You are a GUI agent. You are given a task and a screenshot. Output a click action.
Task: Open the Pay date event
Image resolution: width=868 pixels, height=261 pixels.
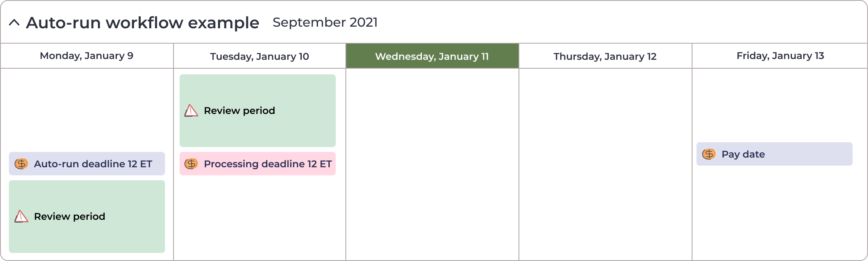tap(775, 154)
